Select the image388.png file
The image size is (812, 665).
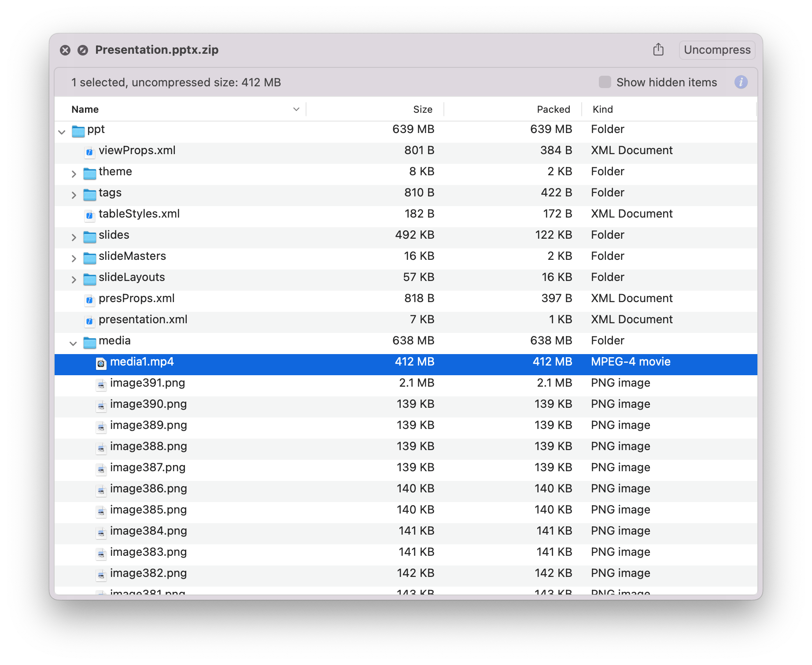[406, 447]
